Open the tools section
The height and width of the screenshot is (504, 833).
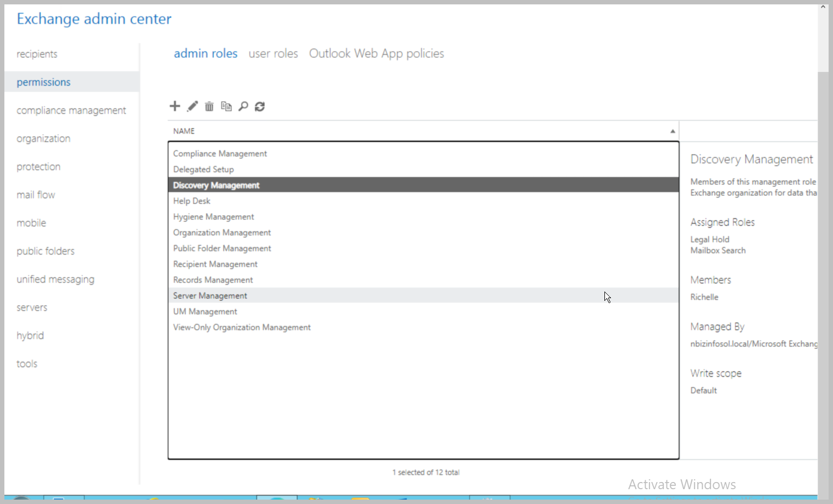tap(27, 363)
